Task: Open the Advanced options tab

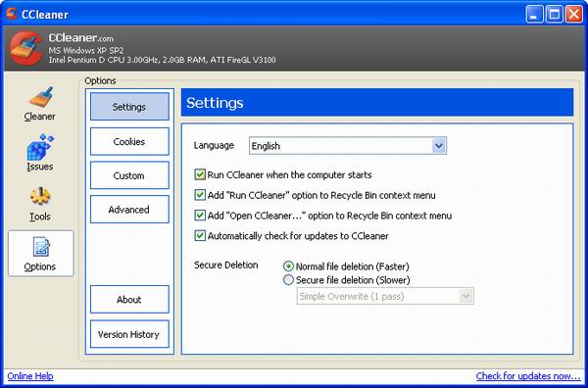Action: [x=129, y=209]
